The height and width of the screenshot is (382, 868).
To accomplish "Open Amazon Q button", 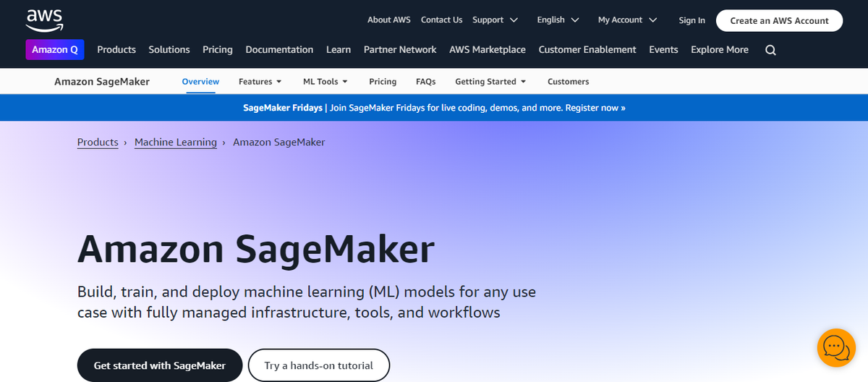I will click(55, 50).
